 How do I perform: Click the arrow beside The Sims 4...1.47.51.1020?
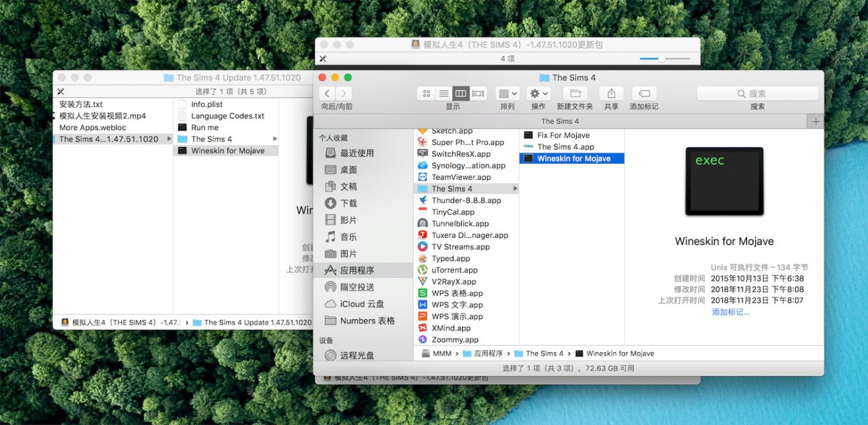coord(169,139)
